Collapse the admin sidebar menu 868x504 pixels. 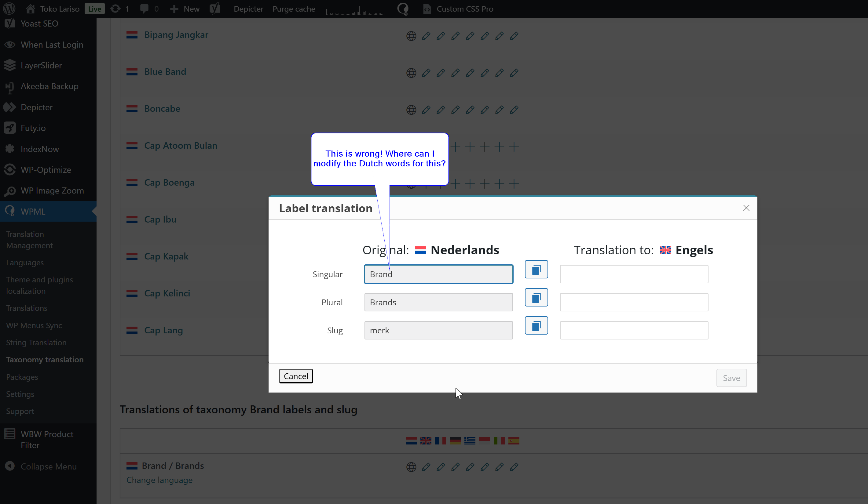48,466
